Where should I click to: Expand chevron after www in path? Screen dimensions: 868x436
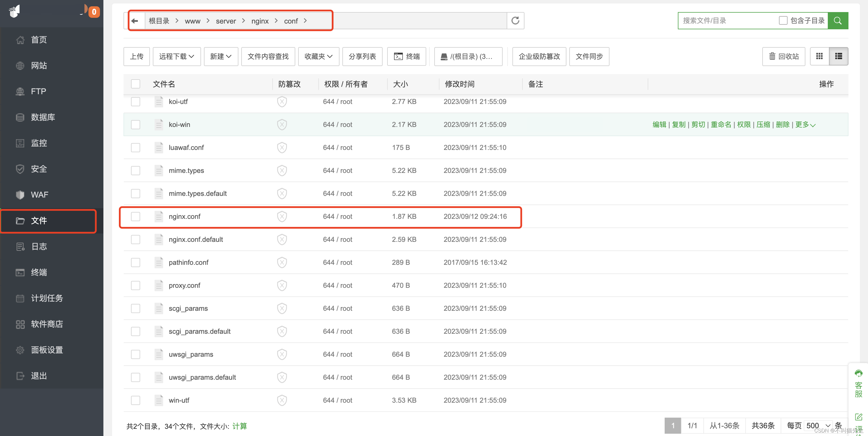coord(208,21)
